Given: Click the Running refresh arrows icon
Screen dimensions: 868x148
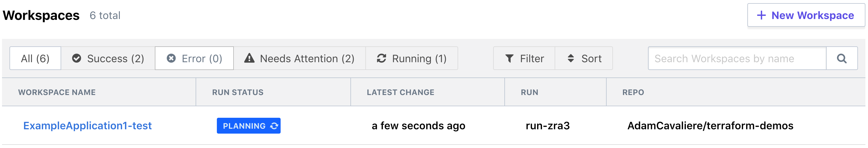Looking at the screenshot, I should click(381, 58).
